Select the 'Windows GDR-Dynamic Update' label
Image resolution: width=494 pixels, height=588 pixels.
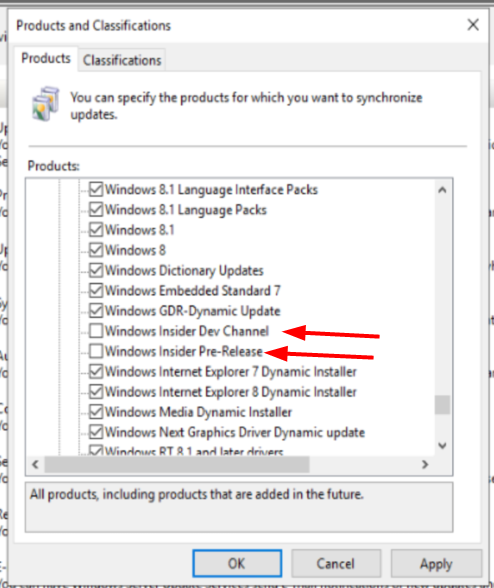coord(193,311)
